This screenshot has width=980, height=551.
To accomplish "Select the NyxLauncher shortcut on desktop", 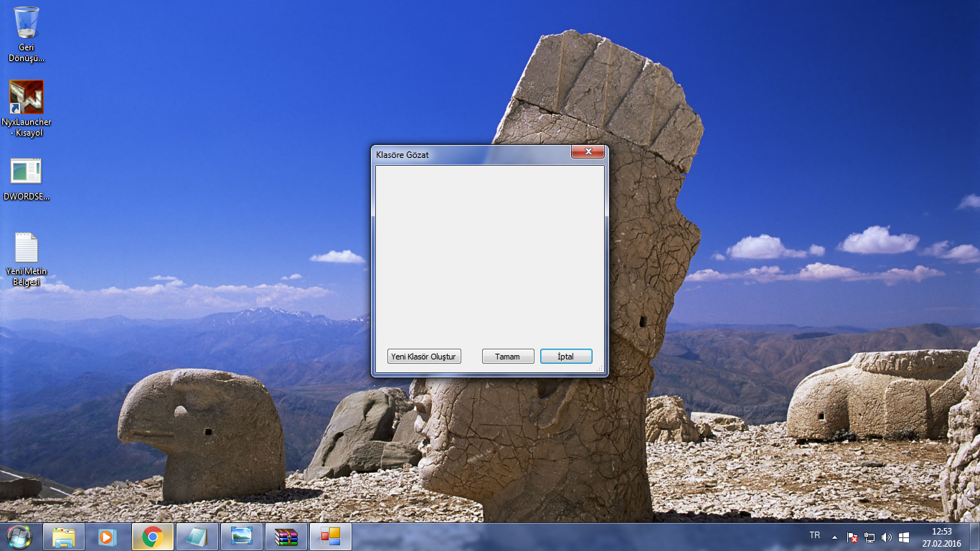I will click(x=27, y=109).
